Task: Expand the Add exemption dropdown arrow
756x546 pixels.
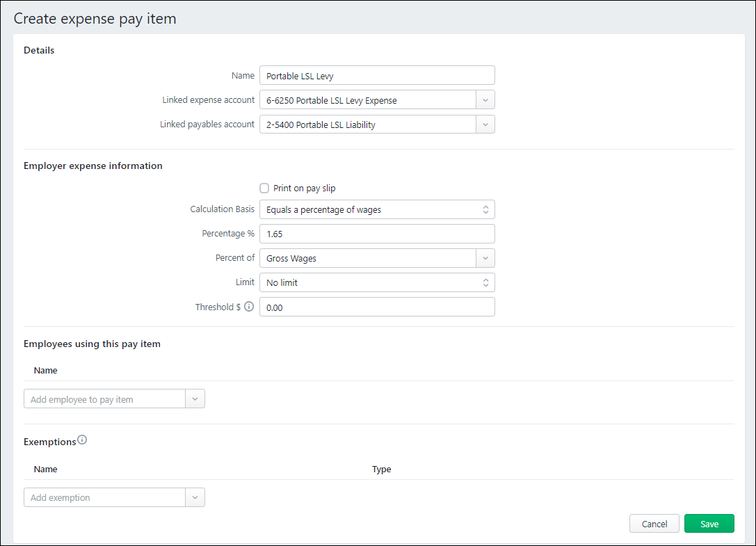Action: pos(195,497)
